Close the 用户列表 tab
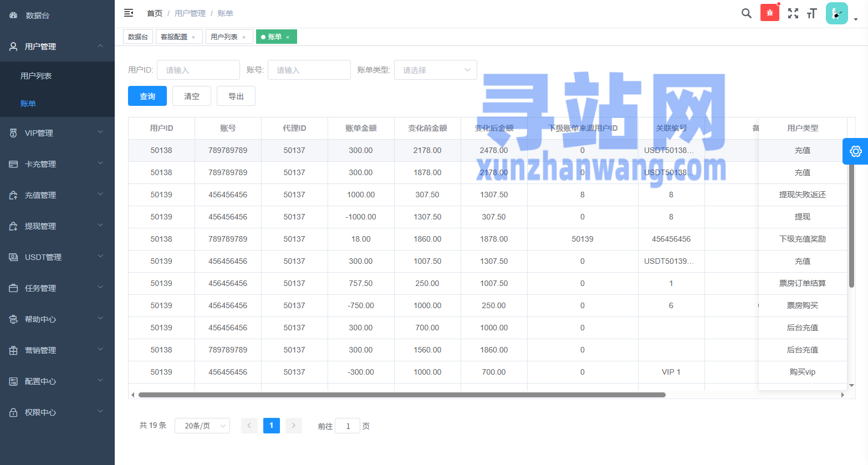Screen dimensions: 868x465 (244, 37)
